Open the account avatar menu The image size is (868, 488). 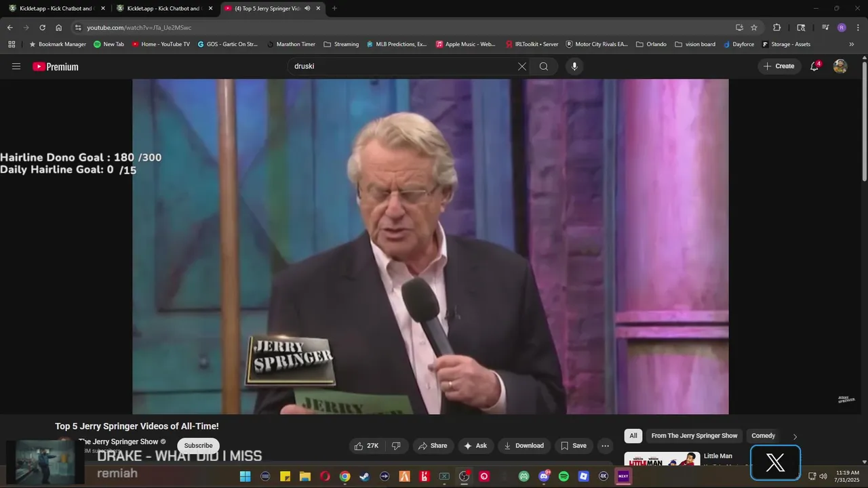pos(840,66)
